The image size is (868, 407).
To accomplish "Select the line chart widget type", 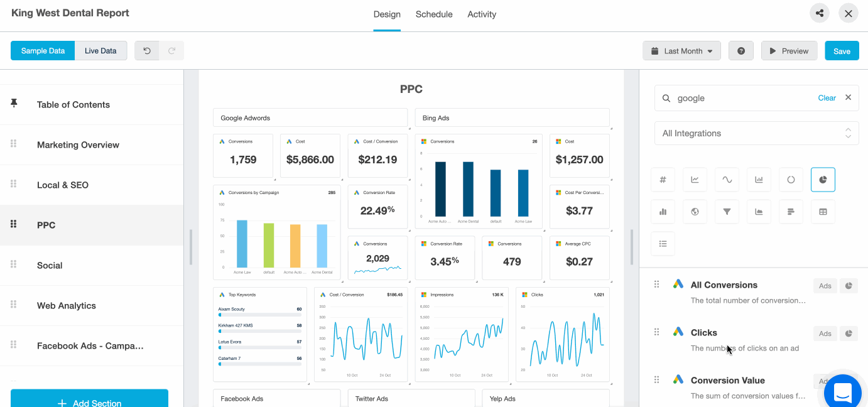I will point(695,180).
